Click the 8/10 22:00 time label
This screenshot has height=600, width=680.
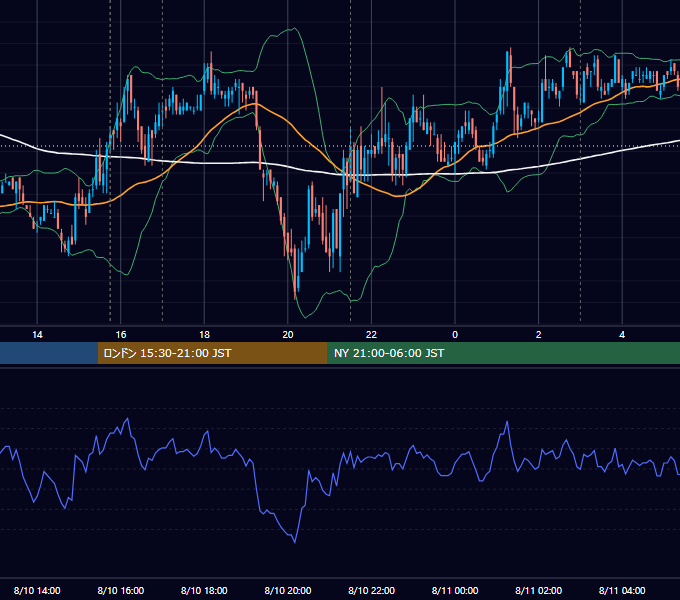(372, 590)
